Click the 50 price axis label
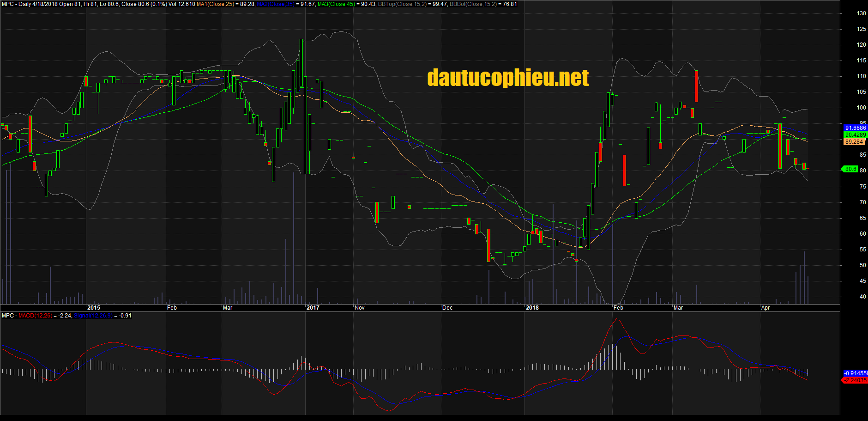Screen dimensions: 868x421 coord(863,265)
